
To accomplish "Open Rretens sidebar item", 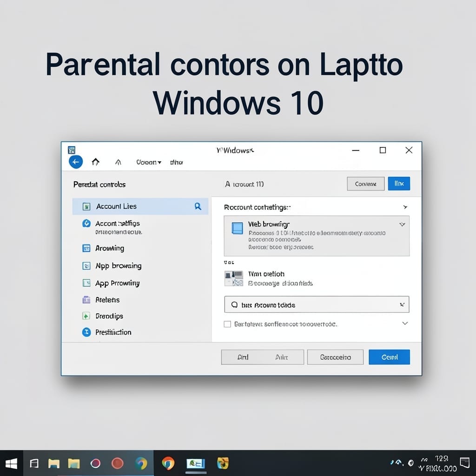I will point(107,300).
